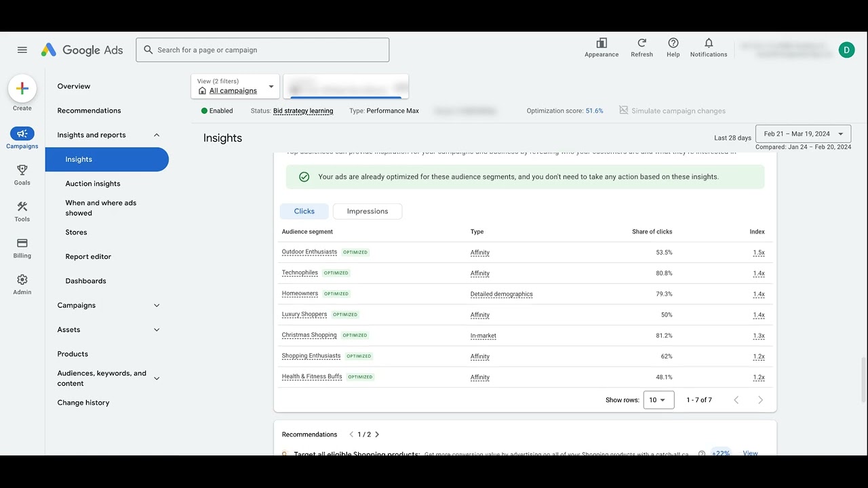Viewport: 868px width, 488px height.
Task: Open Report editor page
Action: (88, 257)
